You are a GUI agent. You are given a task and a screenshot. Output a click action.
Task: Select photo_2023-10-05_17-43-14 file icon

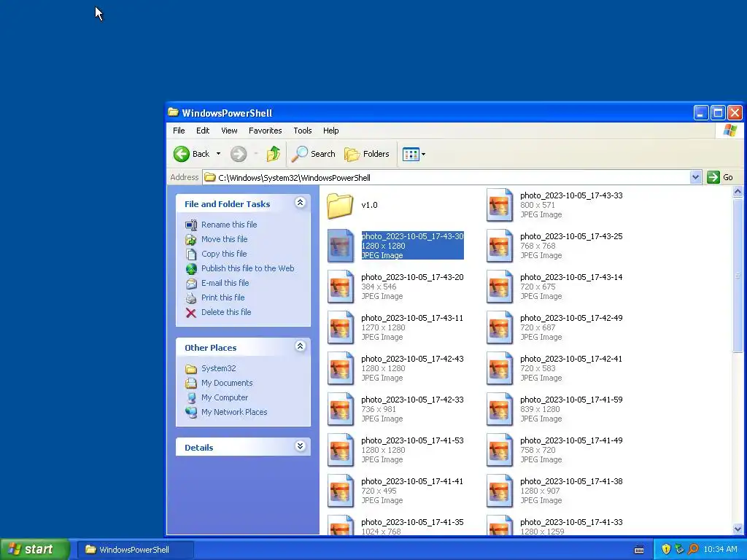pyautogui.click(x=499, y=287)
